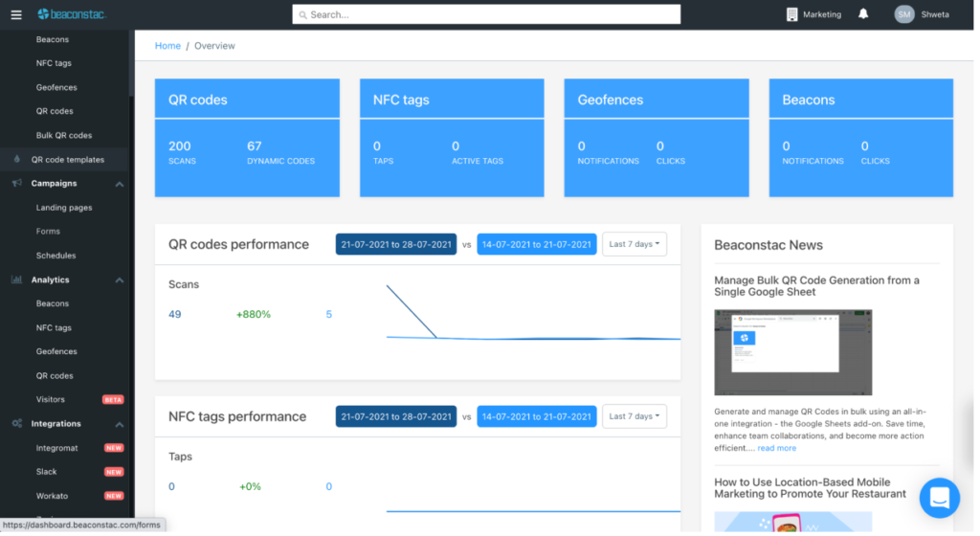The height and width of the screenshot is (536, 980).
Task: Click the BETA badge next to Visitors
Action: click(x=113, y=400)
